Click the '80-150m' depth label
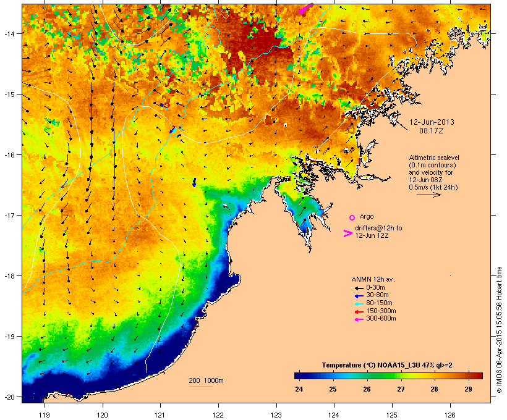This screenshot has height=420, width=507. (x=379, y=303)
